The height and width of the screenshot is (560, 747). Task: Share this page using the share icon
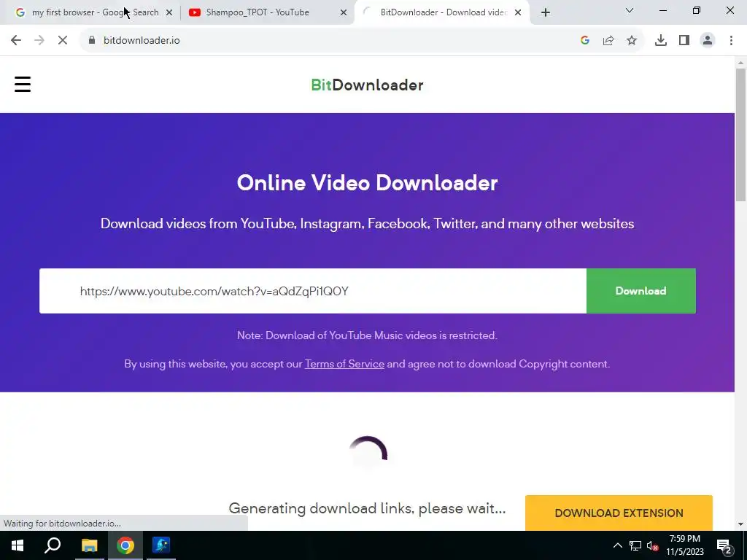tap(608, 41)
